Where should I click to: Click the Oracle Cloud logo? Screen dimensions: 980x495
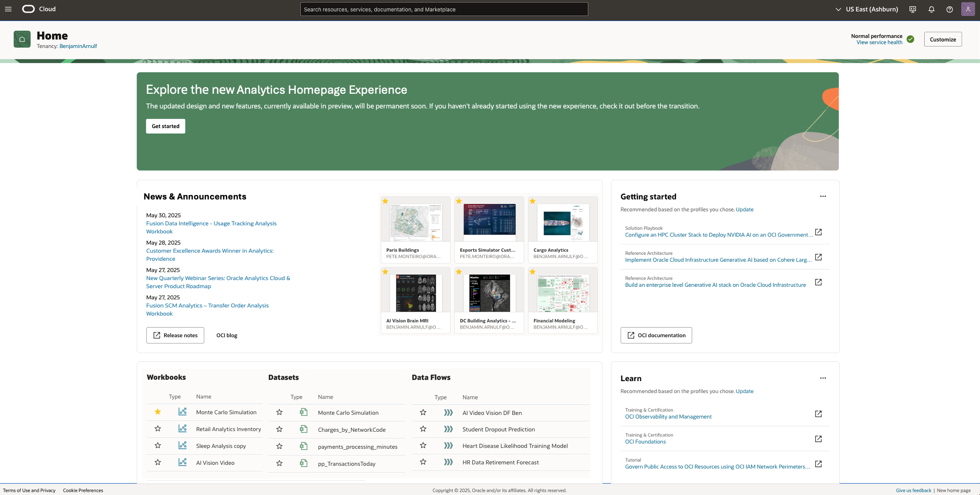point(39,9)
